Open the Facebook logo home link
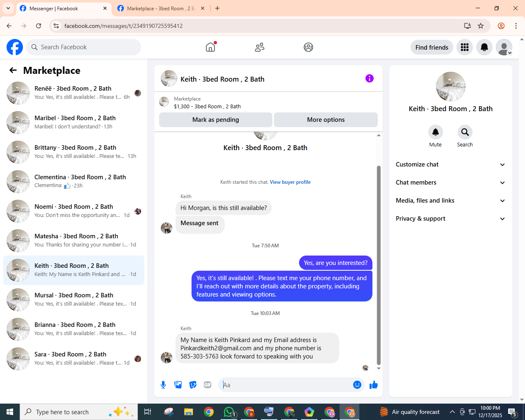The image size is (525, 420). [15, 47]
